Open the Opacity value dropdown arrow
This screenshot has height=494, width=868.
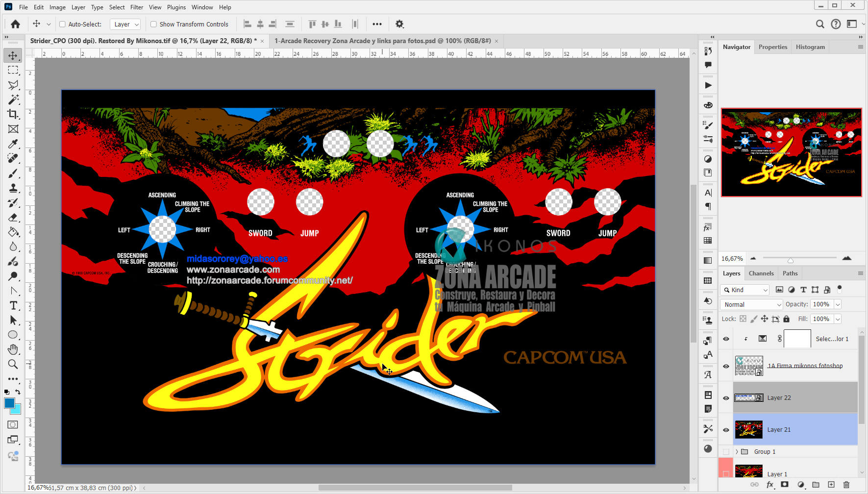(x=838, y=304)
